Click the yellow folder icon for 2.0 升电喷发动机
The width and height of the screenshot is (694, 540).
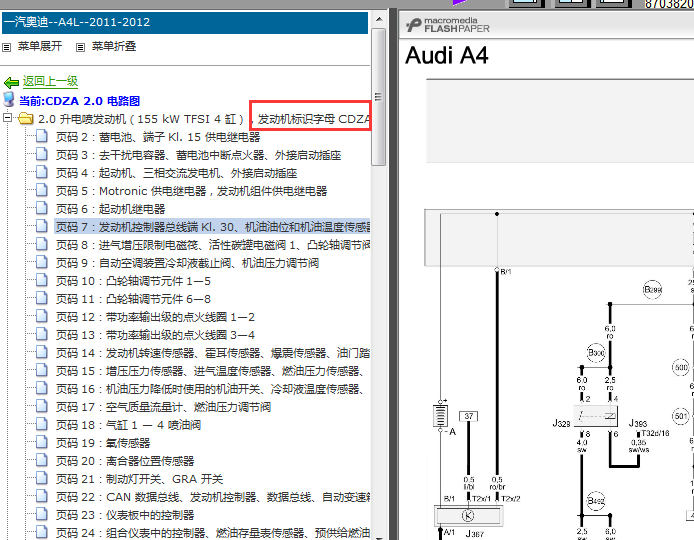tap(26, 119)
